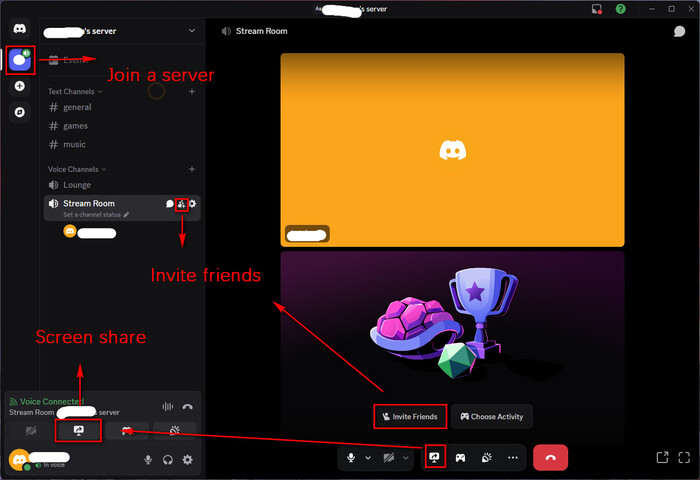This screenshot has height=480, width=700.
Task: Disconnect using the voice panel hang-up icon
Action: point(188,407)
